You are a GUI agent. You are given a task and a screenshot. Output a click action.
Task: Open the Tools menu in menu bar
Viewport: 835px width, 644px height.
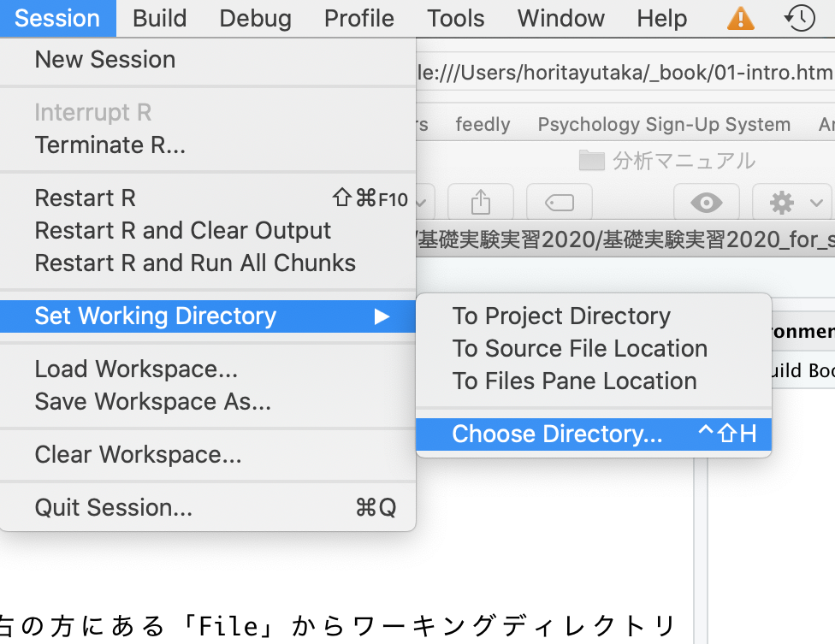pos(456,18)
